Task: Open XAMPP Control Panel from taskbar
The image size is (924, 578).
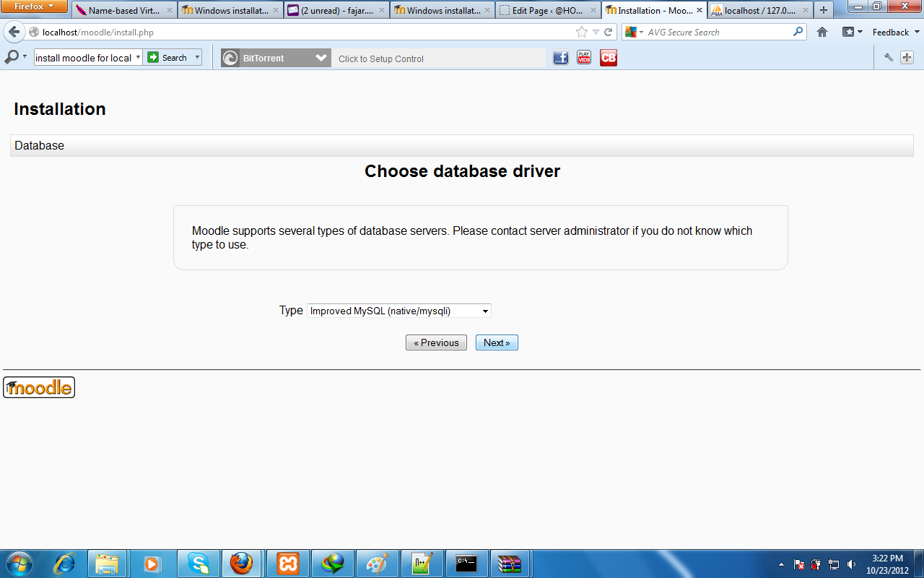Action: tap(287, 563)
